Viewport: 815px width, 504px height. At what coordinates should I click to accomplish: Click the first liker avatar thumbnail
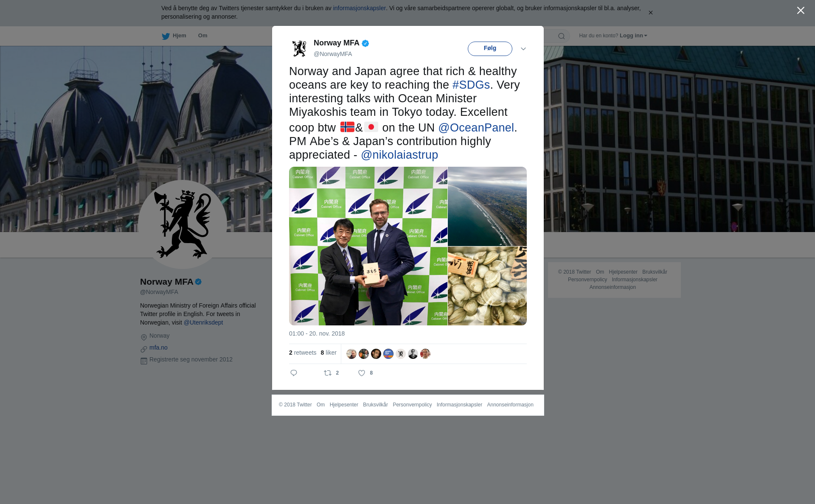point(351,354)
